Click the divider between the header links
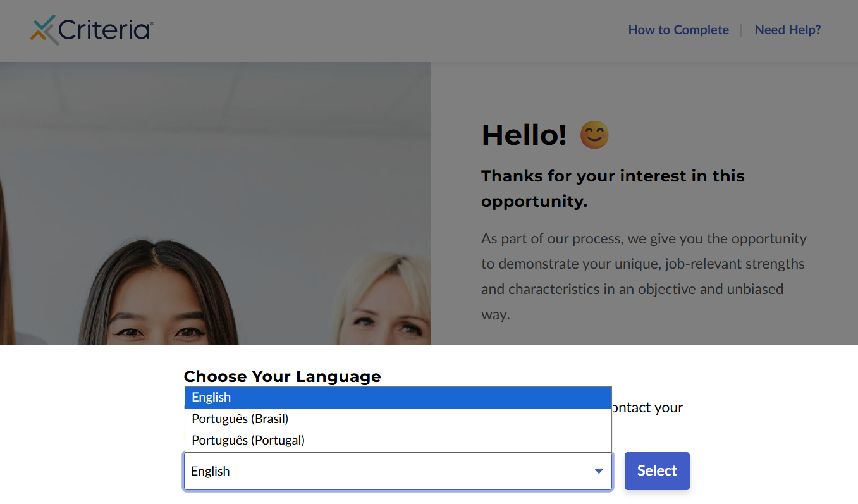 (741, 30)
